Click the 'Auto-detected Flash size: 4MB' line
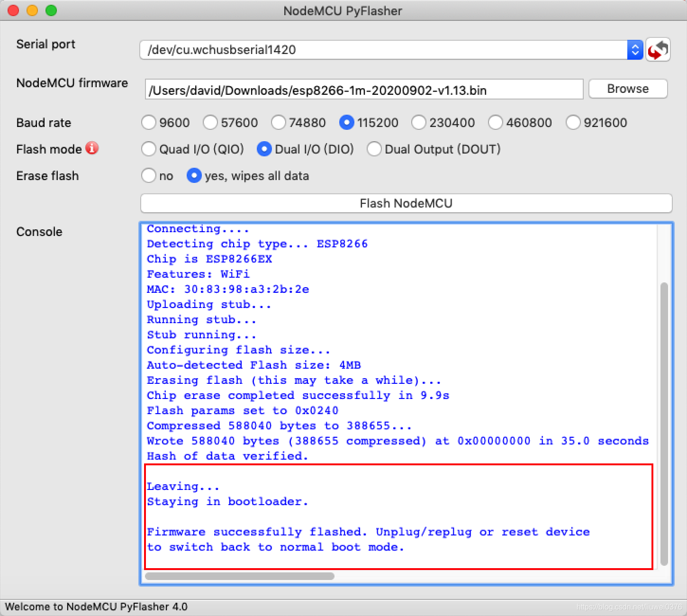The width and height of the screenshot is (687, 616). point(254,365)
